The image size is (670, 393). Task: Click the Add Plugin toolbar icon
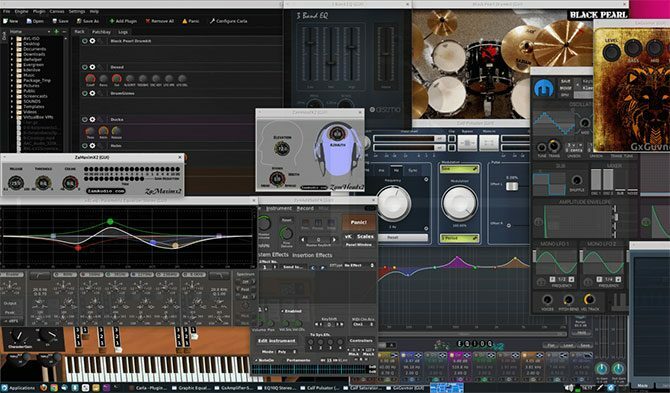[x=112, y=21]
